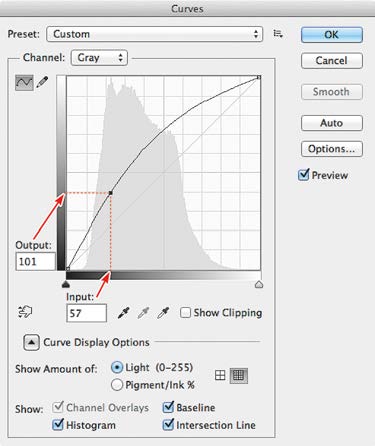This screenshot has width=375, height=446.
Task: Click the white point slider triangle
Action: pyautogui.click(x=259, y=284)
